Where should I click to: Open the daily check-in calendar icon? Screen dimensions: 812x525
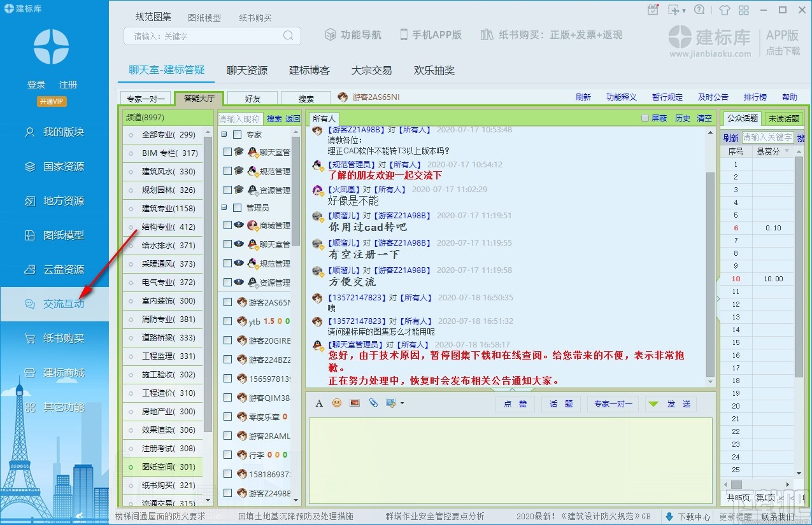click(652, 10)
